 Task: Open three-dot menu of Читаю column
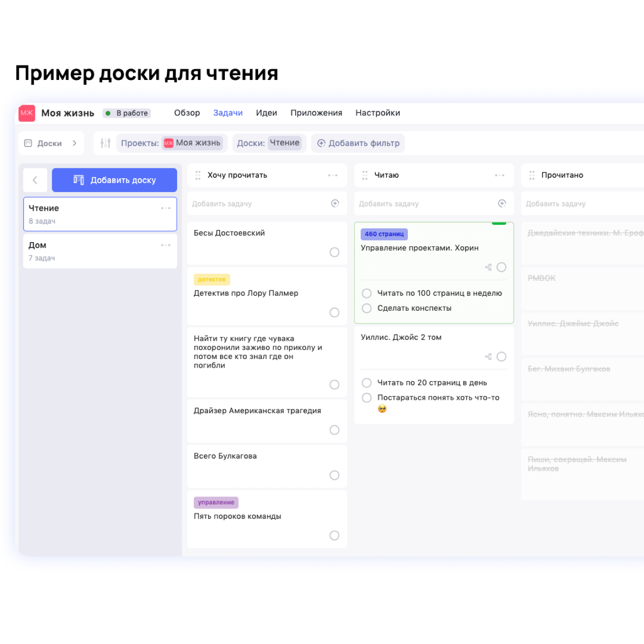tap(500, 175)
